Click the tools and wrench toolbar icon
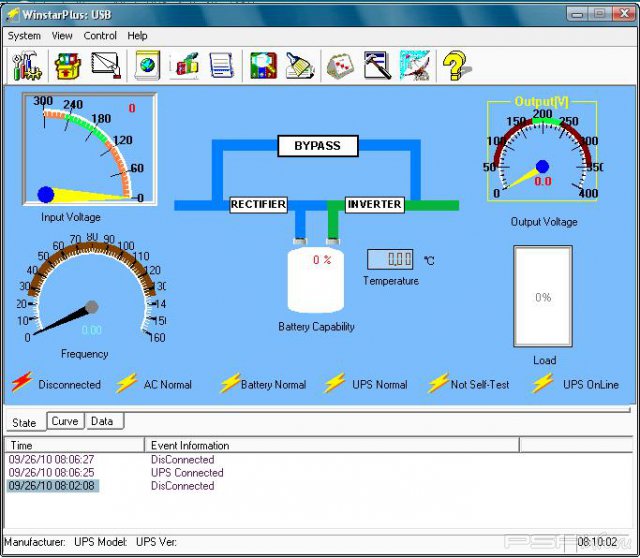This screenshot has height=558, width=640. pos(24,66)
